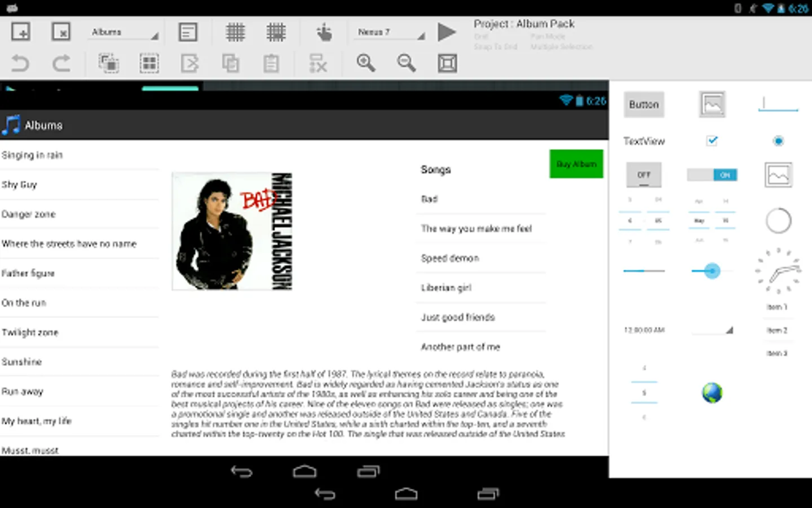Select the 12:00:00 AM DigitalClock widget
Image resolution: width=812 pixels, height=508 pixels.
644,330
